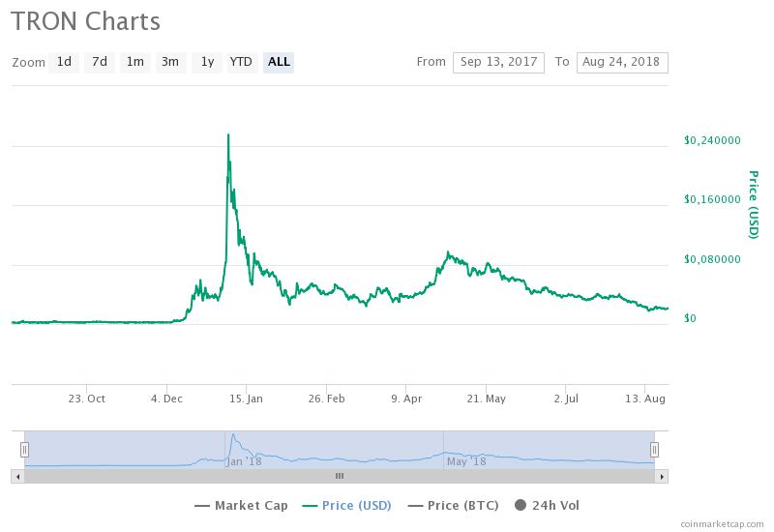Set zoom range to 1y
774x532 pixels.
click(207, 62)
